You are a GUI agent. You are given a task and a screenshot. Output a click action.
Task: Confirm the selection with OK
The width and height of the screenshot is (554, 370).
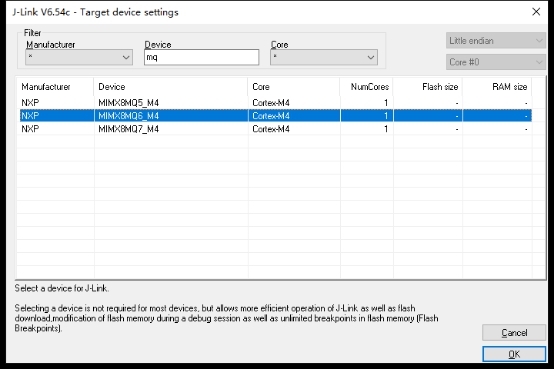tap(514, 354)
